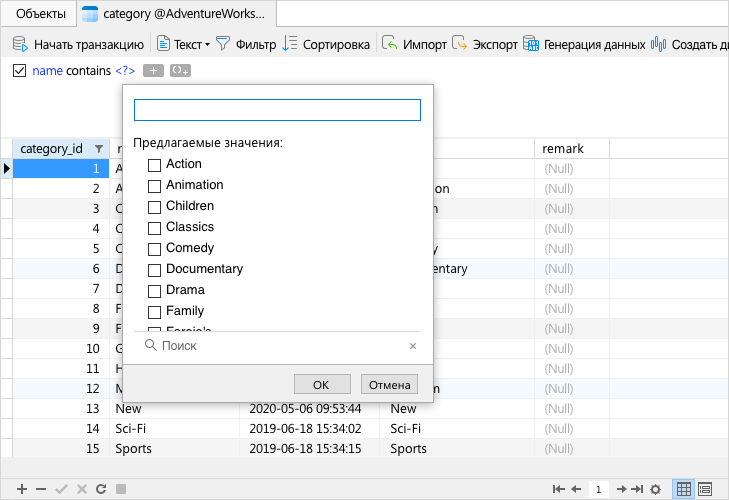The image size is (729, 500).
Task: Click the Начать транзакцию toolbar button
Action: [x=78, y=44]
